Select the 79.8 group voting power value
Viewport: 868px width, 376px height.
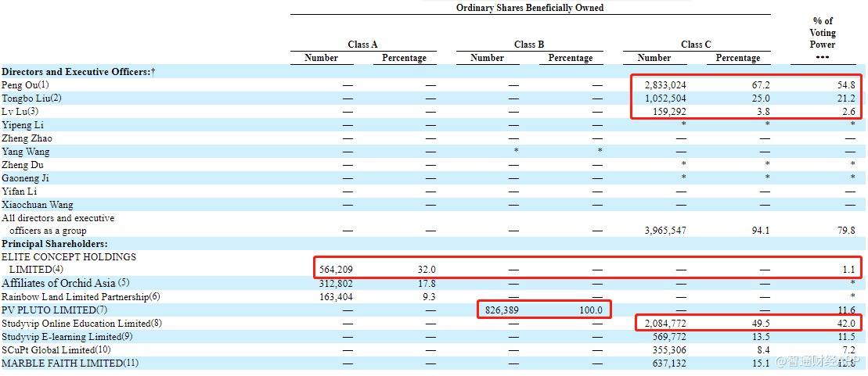click(x=847, y=231)
